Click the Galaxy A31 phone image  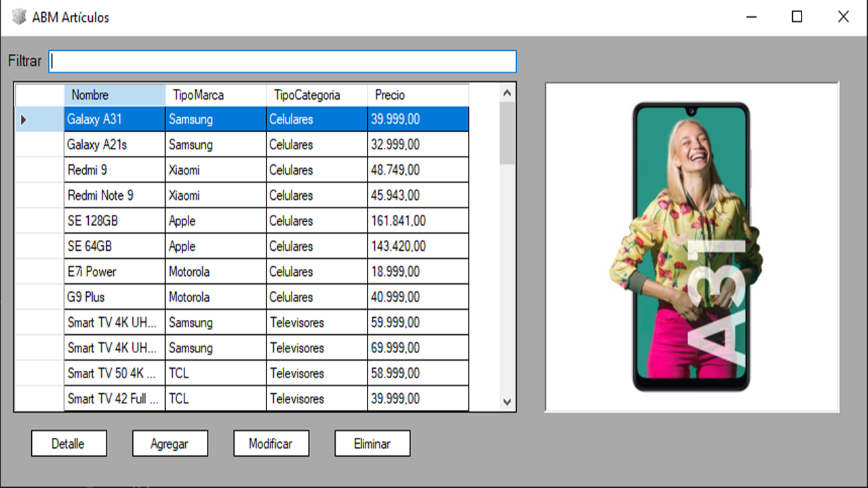pyautogui.click(x=692, y=247)
